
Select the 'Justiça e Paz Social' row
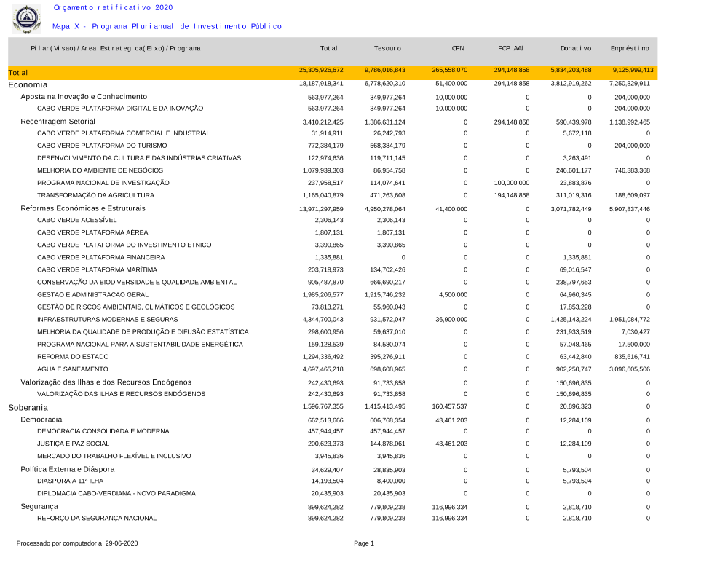pos(74,444)
